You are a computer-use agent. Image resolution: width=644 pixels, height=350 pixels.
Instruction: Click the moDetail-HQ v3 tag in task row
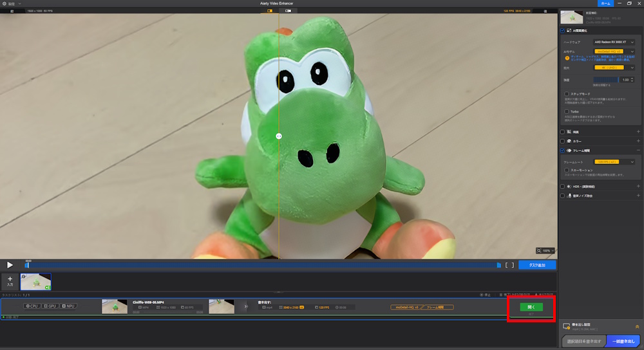405,307
